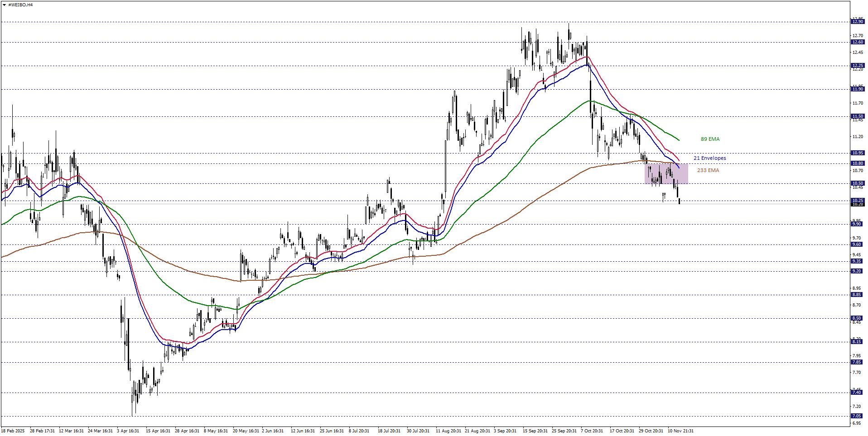Click the 12.90 price level tag
The width and height of the screenshot is (868, 436).
857,22
